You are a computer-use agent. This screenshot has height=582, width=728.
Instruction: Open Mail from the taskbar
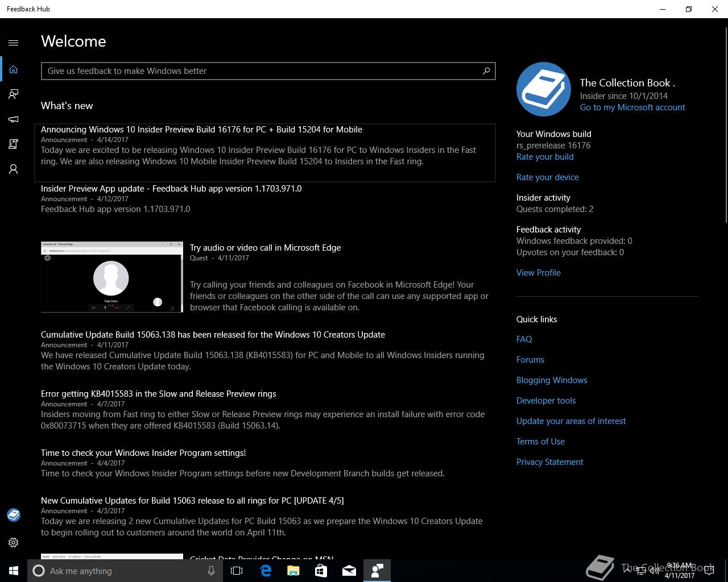[349, 571]
